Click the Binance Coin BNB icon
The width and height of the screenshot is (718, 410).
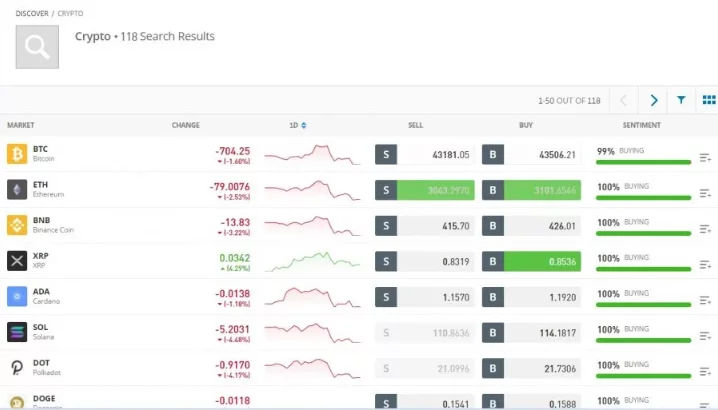(16, 225)
